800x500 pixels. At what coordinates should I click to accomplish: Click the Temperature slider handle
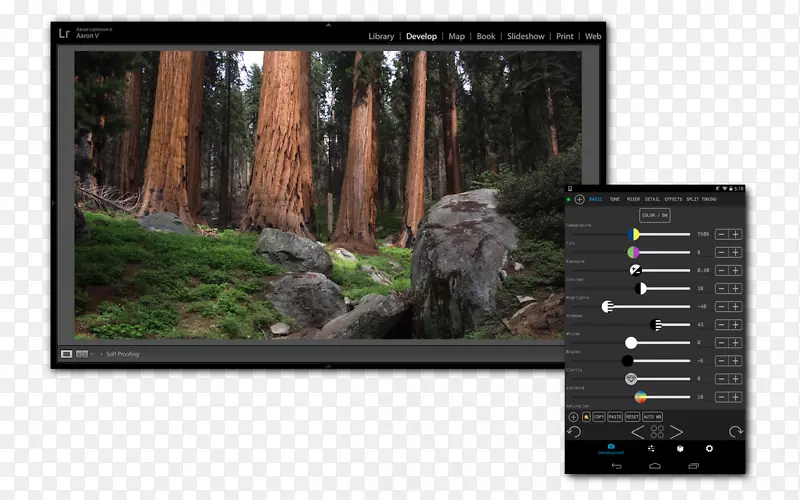[634, 234]
